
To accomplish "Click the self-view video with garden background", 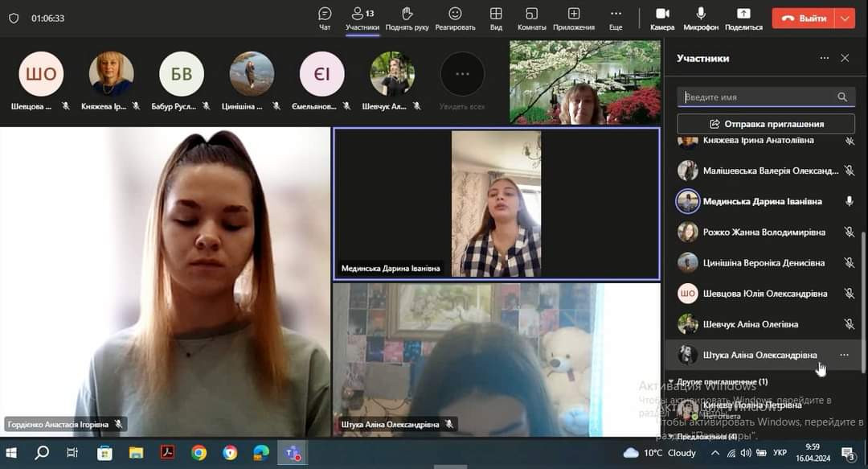I will [585, 82].
